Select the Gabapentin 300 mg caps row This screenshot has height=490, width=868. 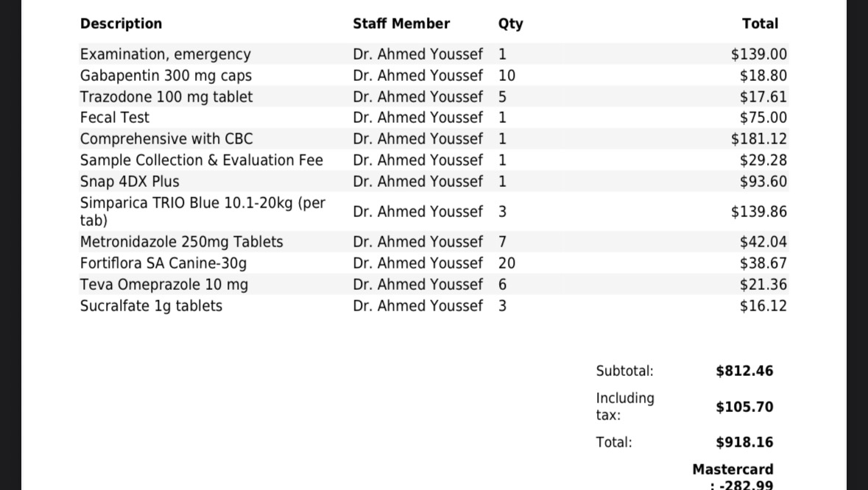point(166,76)
